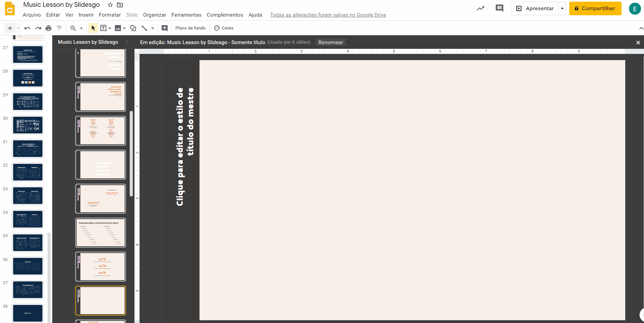This screenshot has height=323, width=644.
Task: Expand new slide layout dropdown arrow
Action: click(18, 28)
